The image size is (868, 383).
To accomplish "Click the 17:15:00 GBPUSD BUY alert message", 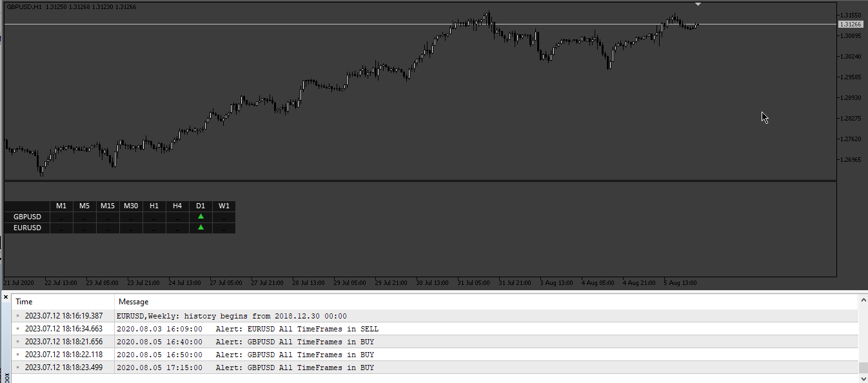I will coord(245,368).
